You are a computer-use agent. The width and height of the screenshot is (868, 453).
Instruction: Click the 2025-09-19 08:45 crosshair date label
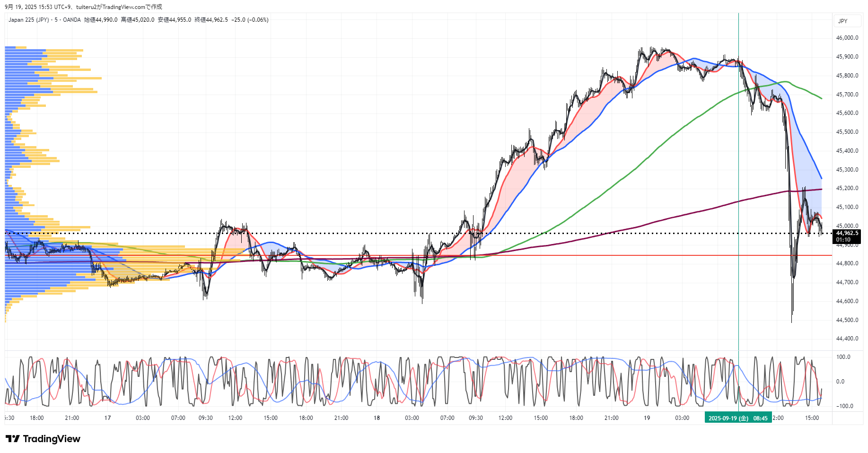pyautogui.click(x=737, y=418)
